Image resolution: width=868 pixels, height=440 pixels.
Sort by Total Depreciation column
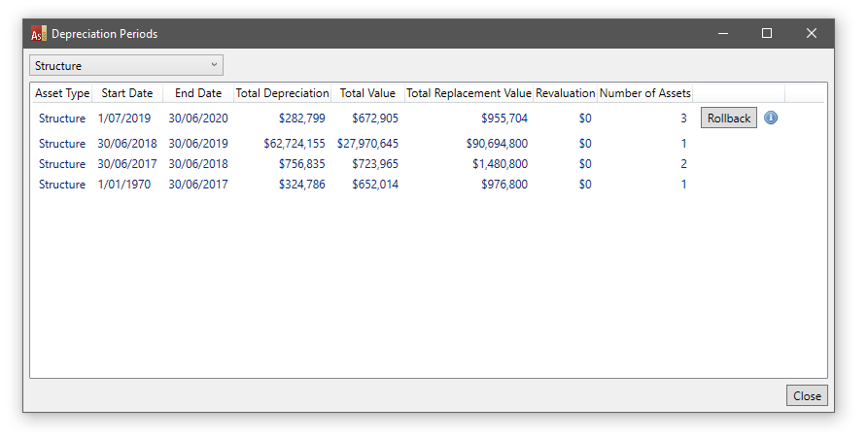(x=283, y=93)
